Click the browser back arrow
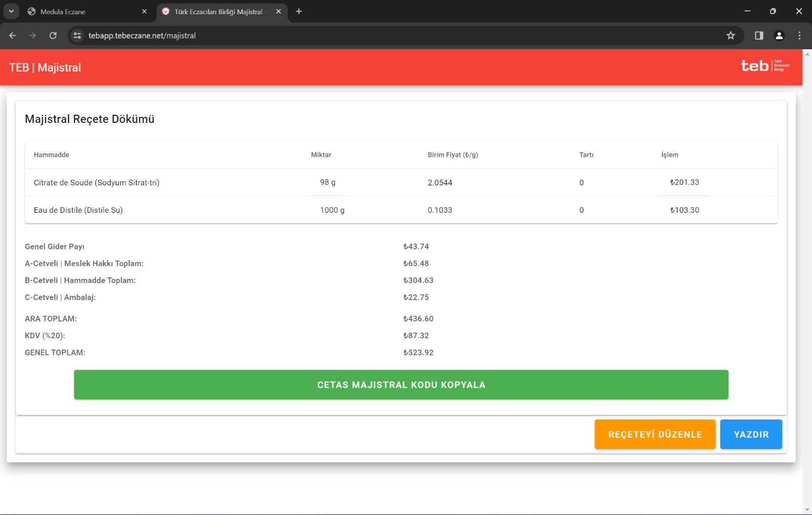Image resolution: width=812 pixels, height=515 pixels. (x=13, y=36)
